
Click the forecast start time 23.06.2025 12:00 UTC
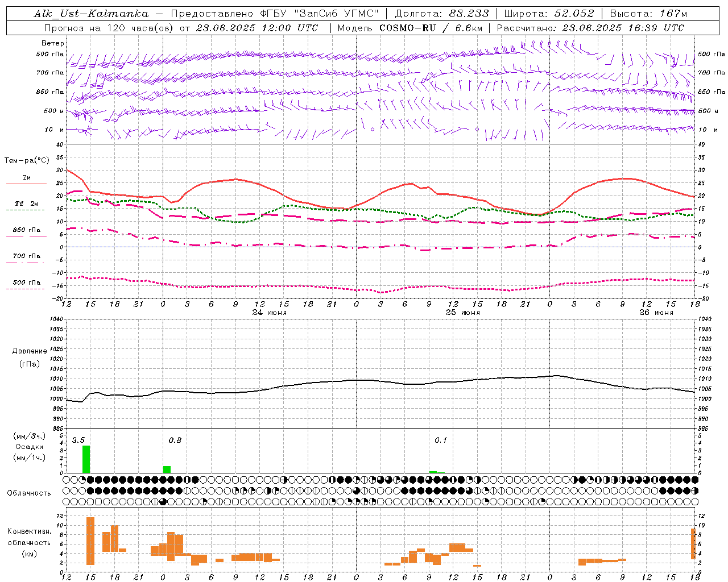point(257,27)
